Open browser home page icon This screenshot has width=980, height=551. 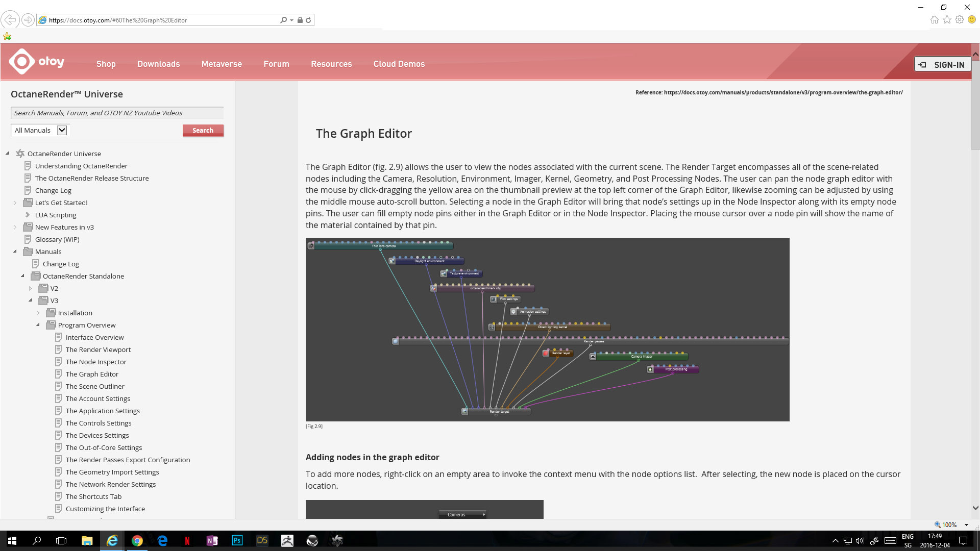pyautogui.click(x=934, y=20)
